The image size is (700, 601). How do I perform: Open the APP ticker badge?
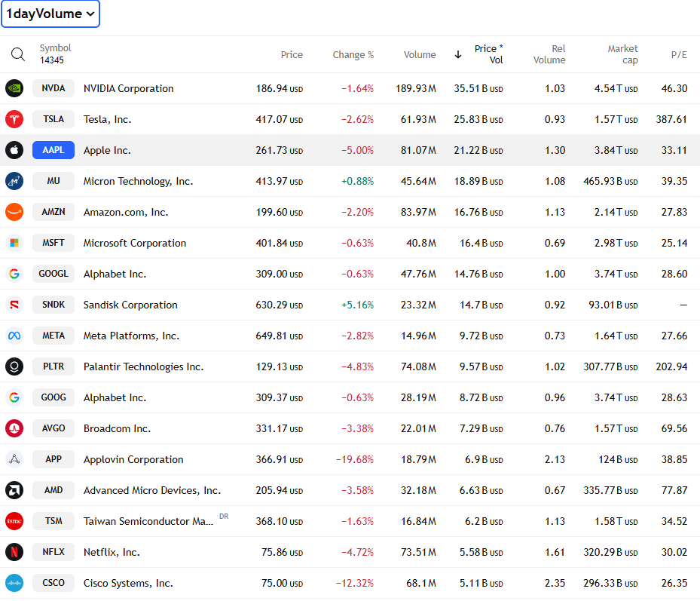coord(53,459)
